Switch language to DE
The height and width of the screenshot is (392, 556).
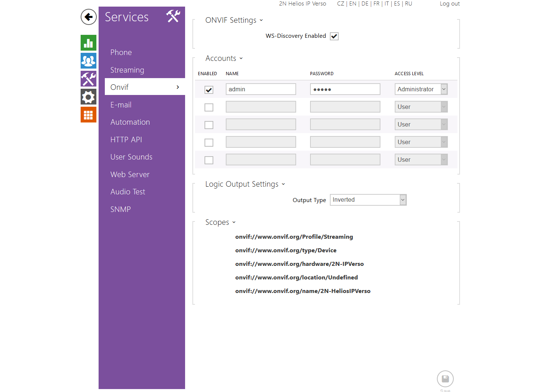click(x=365, y=4)
